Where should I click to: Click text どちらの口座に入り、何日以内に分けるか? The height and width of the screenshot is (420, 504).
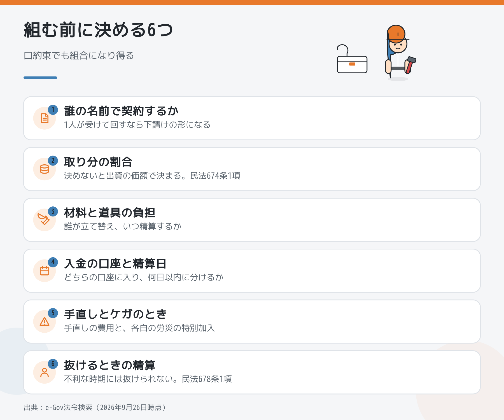[x=144, y=277]
